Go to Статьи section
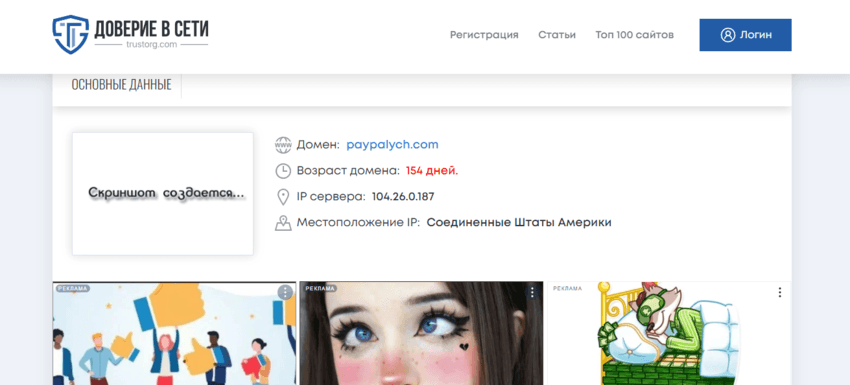The width and height of the screenshot is (850, 385). click(x=557, y=35)
